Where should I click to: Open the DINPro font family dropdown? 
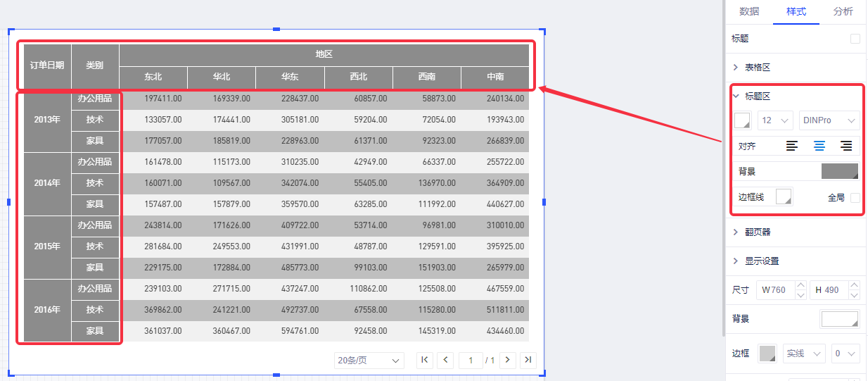coord(829,120)
